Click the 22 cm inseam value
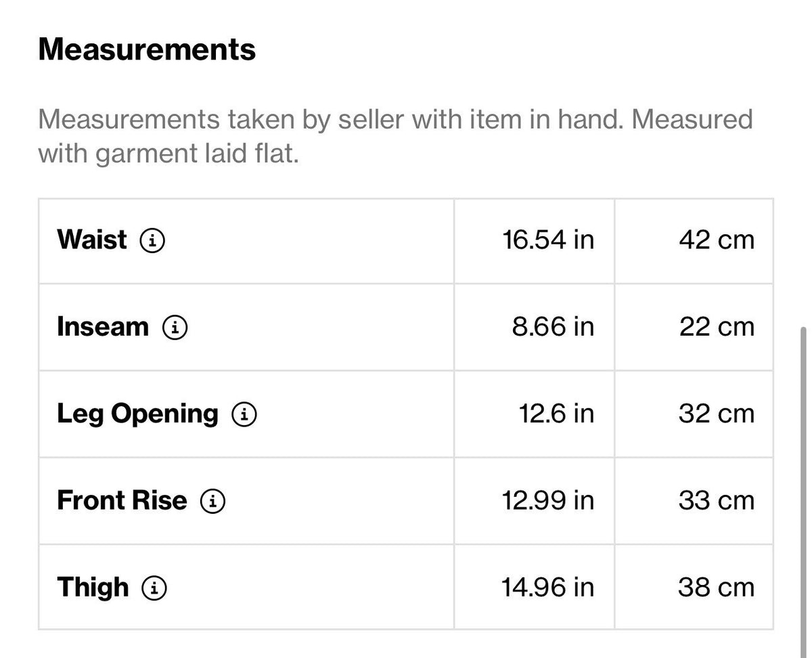 [717, 327]
